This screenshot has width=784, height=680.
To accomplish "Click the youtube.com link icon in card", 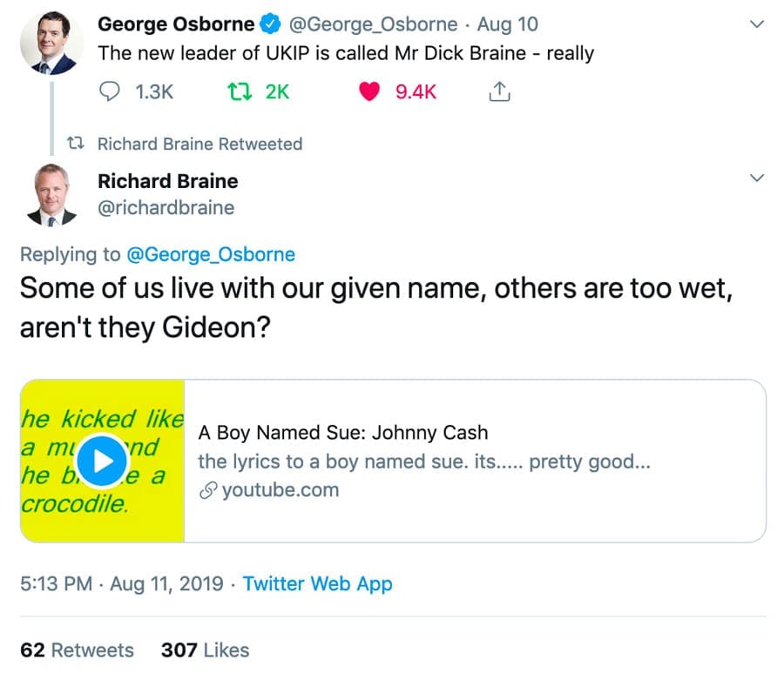I will point(207,490).
